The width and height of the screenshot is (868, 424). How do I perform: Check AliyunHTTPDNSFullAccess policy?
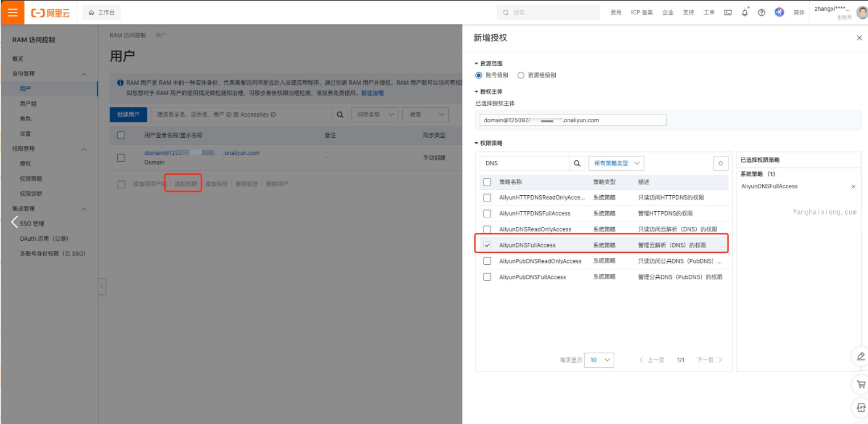487,213
